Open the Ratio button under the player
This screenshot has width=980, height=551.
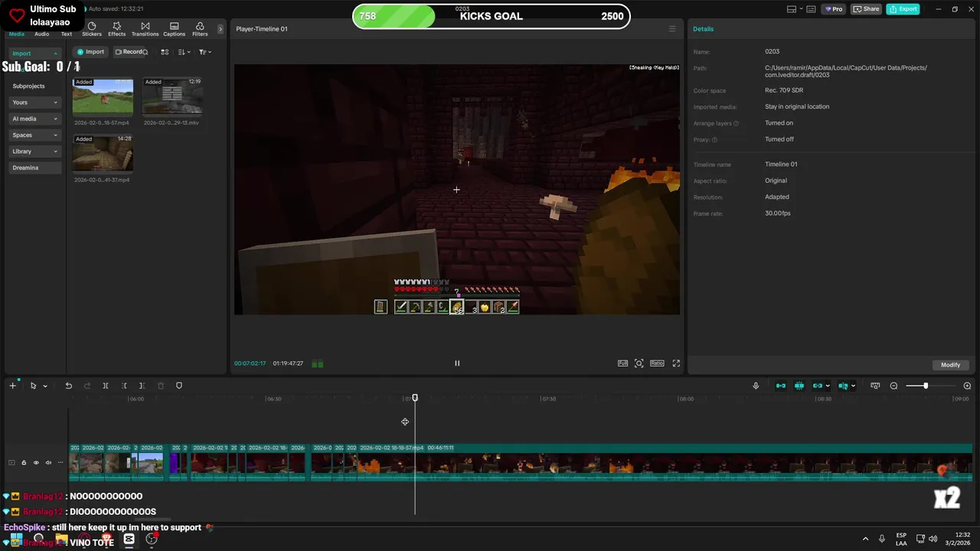[657, 364]
